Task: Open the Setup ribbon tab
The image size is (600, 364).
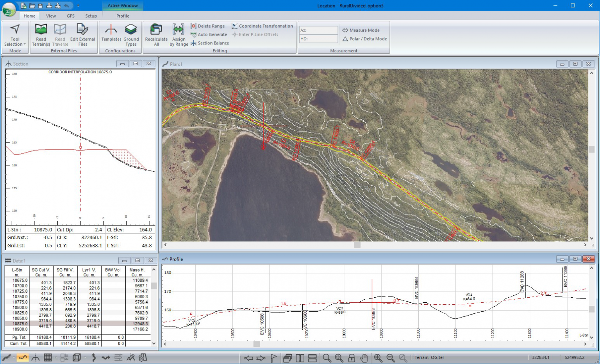Action: (x=91, y=16)
